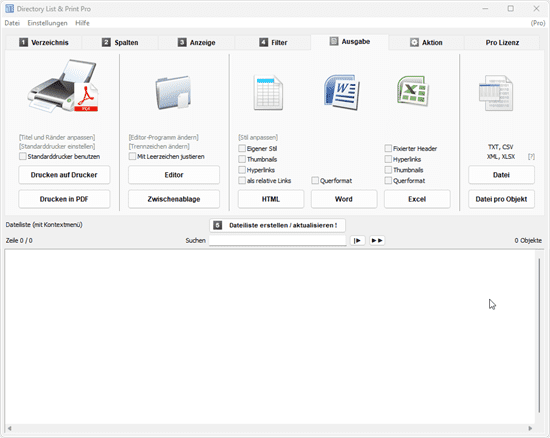The height and width of the screenshot is (438, 550).
Task: Click the Microsoft Word icon
Action: pyautogui.click(x=342, y=92)
